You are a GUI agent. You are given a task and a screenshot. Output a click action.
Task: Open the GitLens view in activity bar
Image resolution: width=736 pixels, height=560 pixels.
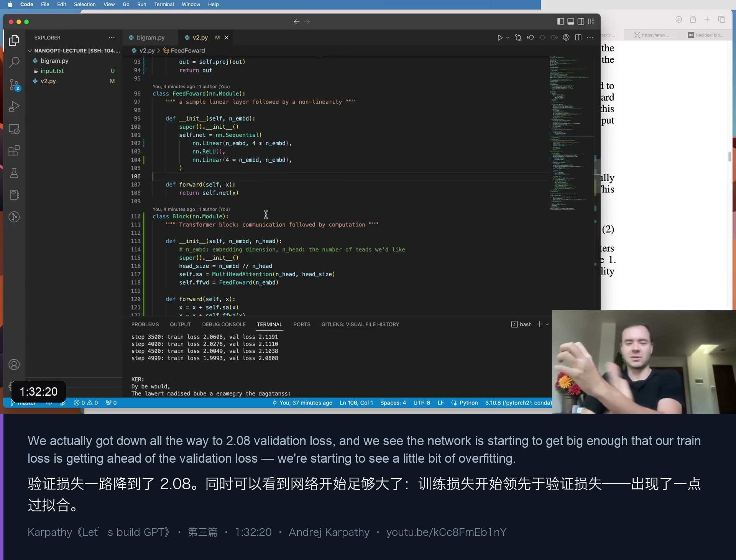(14, 217)
